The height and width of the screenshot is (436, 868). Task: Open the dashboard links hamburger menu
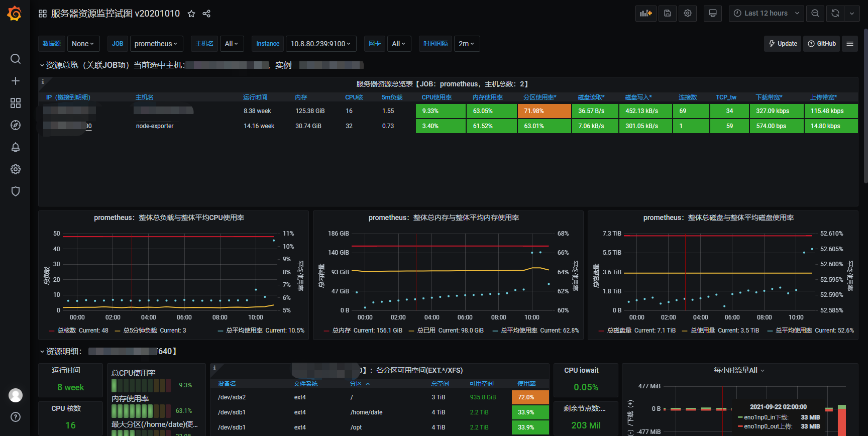click(850, 44)
